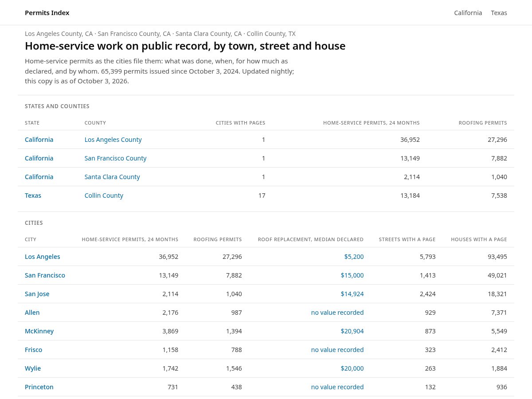Select Collin County's 17 cities with pages value
532x399 pixels.
pyautogui.click(x=262, y=196)
